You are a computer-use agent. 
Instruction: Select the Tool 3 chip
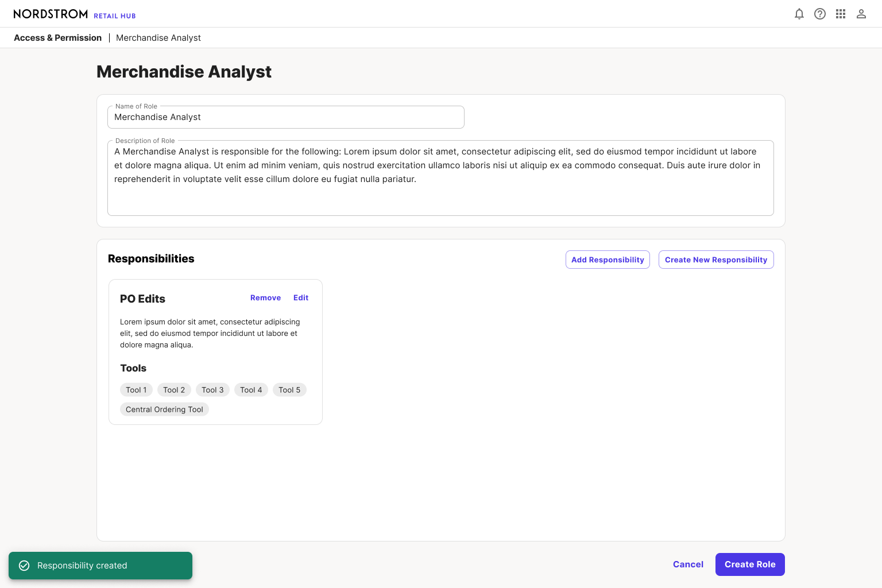212,390
